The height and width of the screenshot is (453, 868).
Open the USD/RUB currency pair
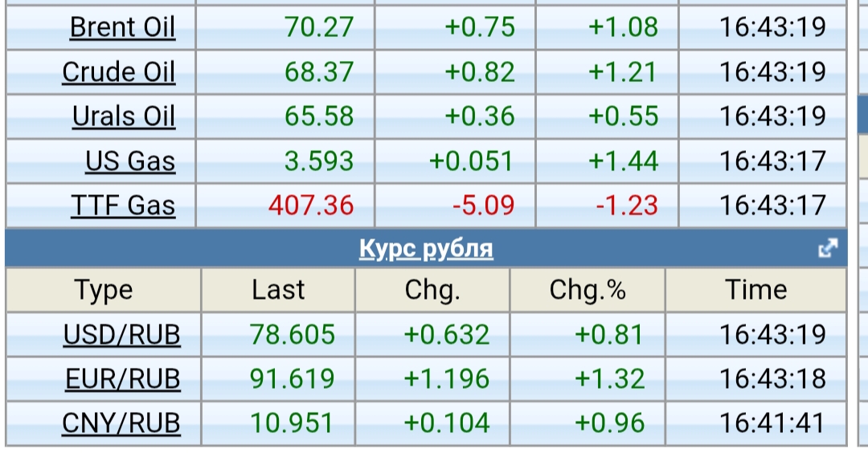[x=121, y=334]
